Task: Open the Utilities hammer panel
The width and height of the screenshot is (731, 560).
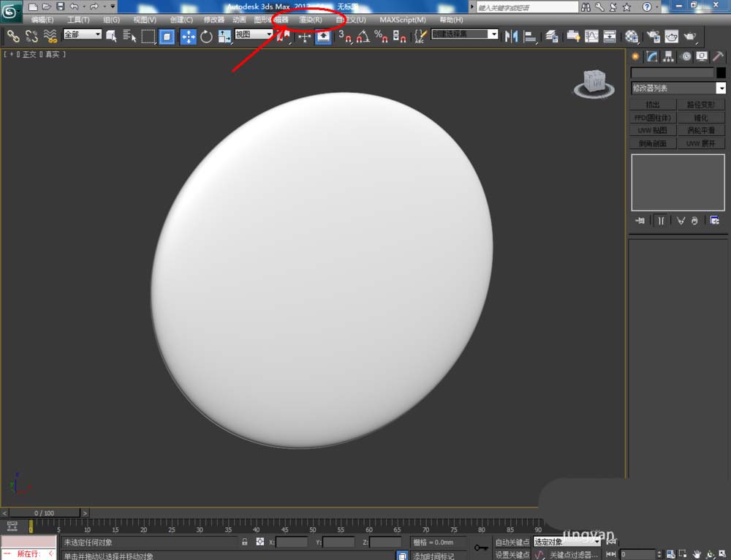Action: 716,56
